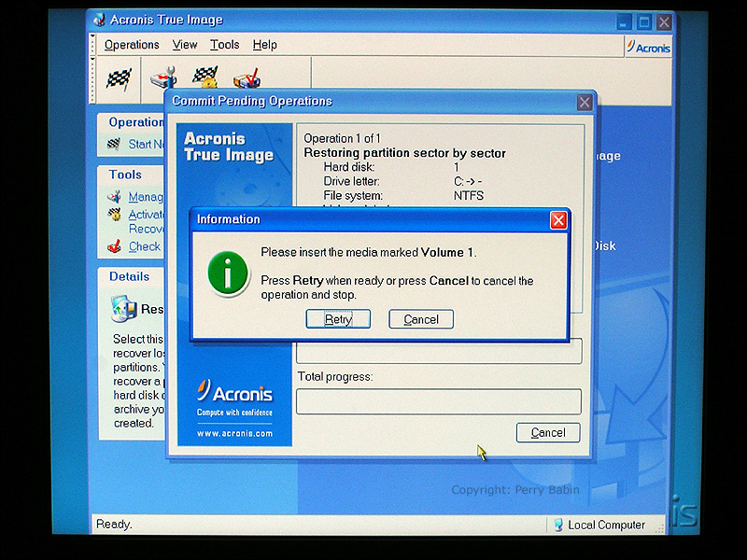Click the 'www.acronis.com' text in the dialog banner
The width and height of the screenshot is (747, 560).
pyautogui.click(x=235, y=433)
